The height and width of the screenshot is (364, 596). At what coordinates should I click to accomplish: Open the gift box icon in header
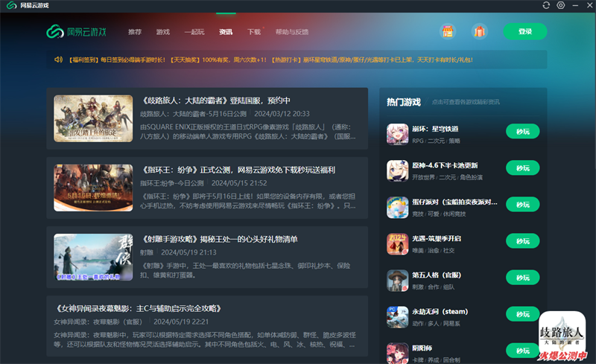(x=479, y=31)
